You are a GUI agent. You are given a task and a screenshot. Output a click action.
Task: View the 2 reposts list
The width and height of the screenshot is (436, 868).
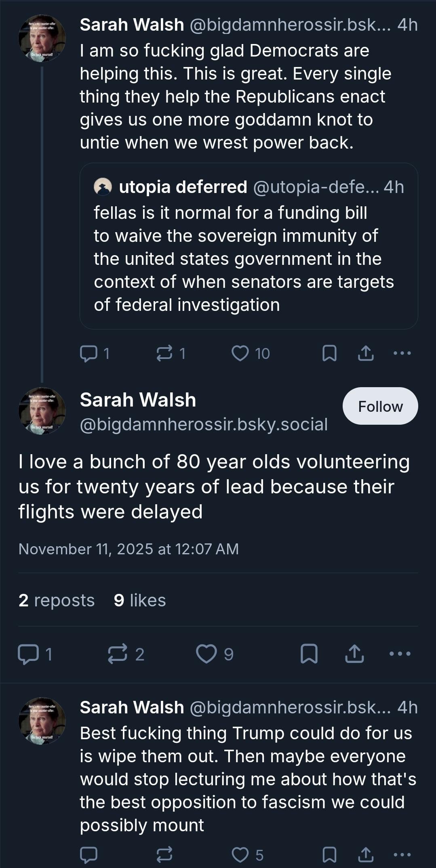[57, 600]
